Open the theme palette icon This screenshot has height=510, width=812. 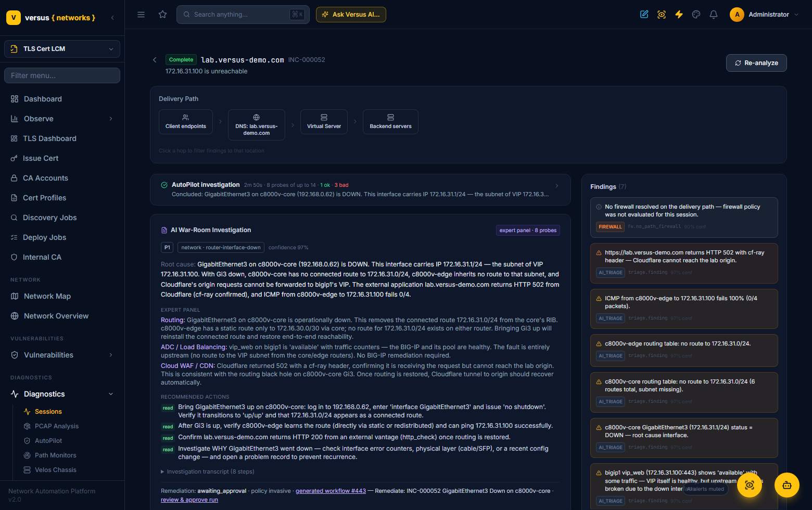point(696,15)
